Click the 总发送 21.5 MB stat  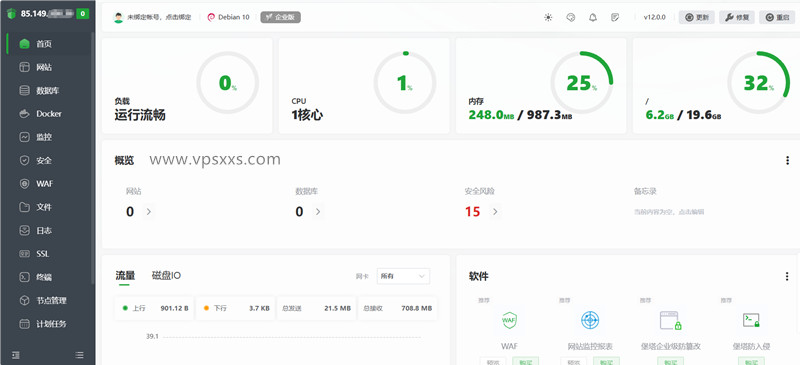pyautogui.click(x=316, y=308)
